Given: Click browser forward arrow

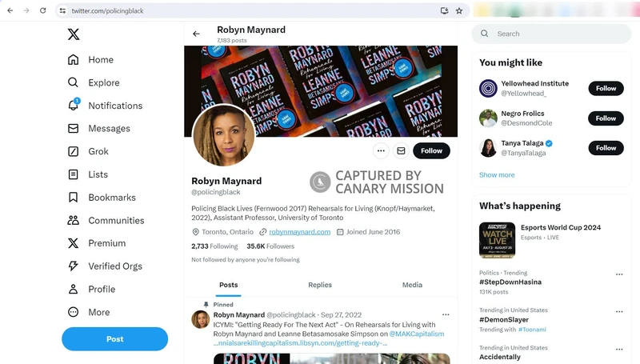Looking at the screenshot, I should pyautogui.click(x=26, y=10).
